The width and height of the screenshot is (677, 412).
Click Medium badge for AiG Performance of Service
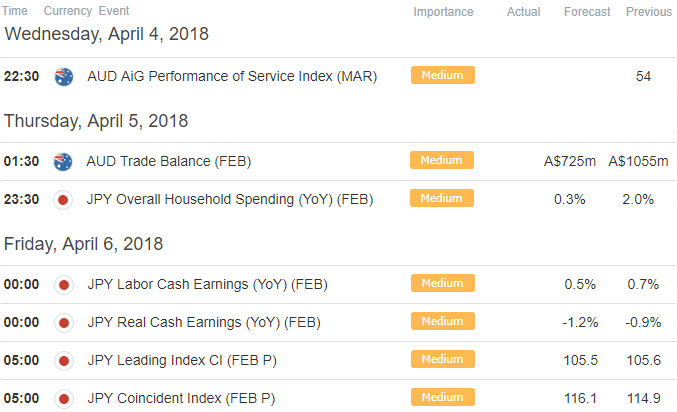pyautogui.click(x=443, y=75)
